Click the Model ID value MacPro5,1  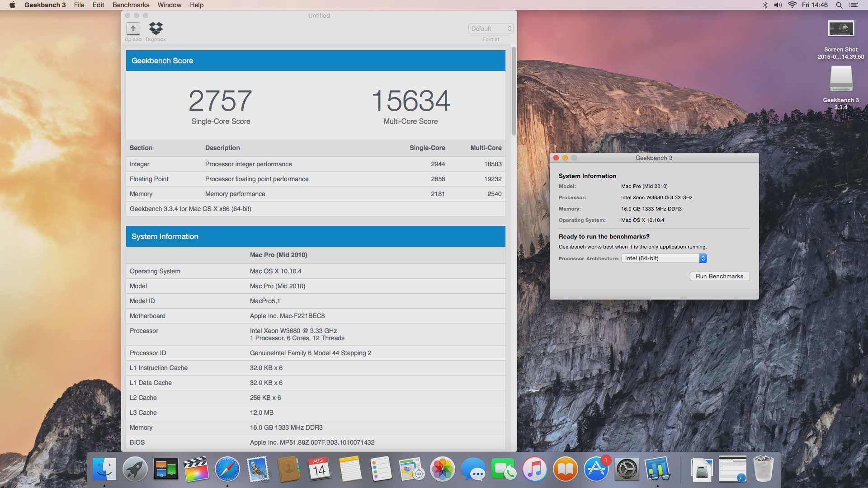pos(265,301)
